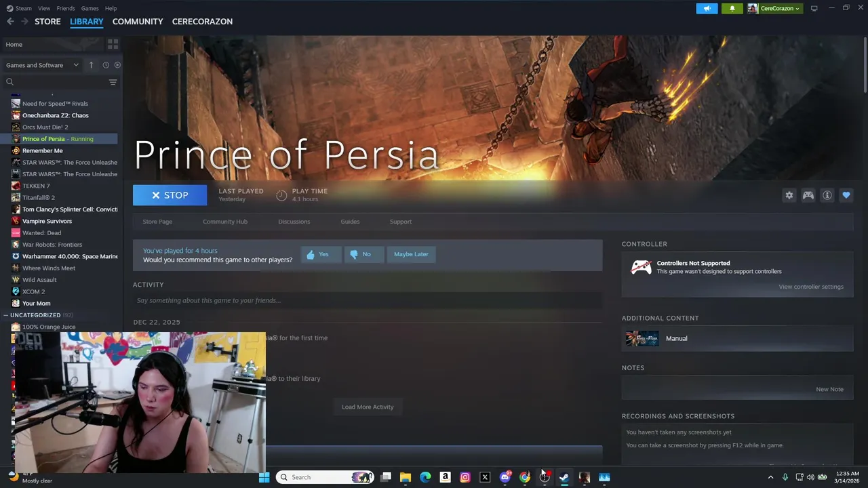Select TEKKEN 7 in library list

[x=36, y=186]
